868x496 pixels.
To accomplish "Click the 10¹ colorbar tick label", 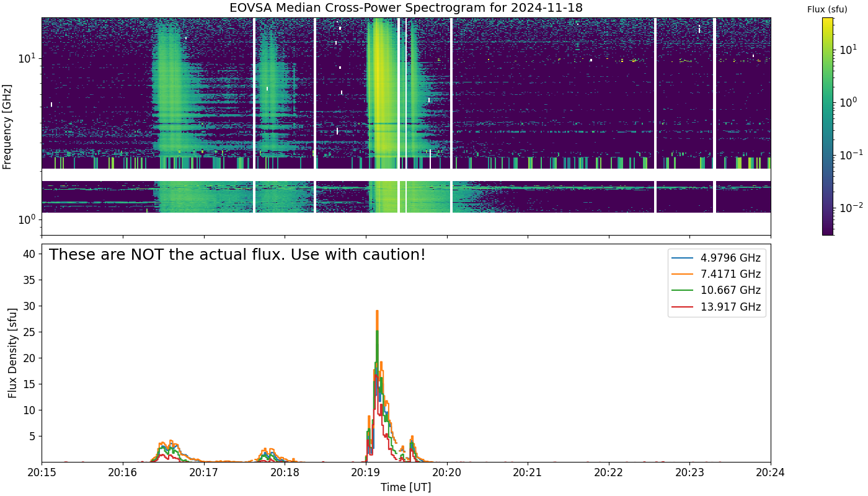I will point(848,48).
